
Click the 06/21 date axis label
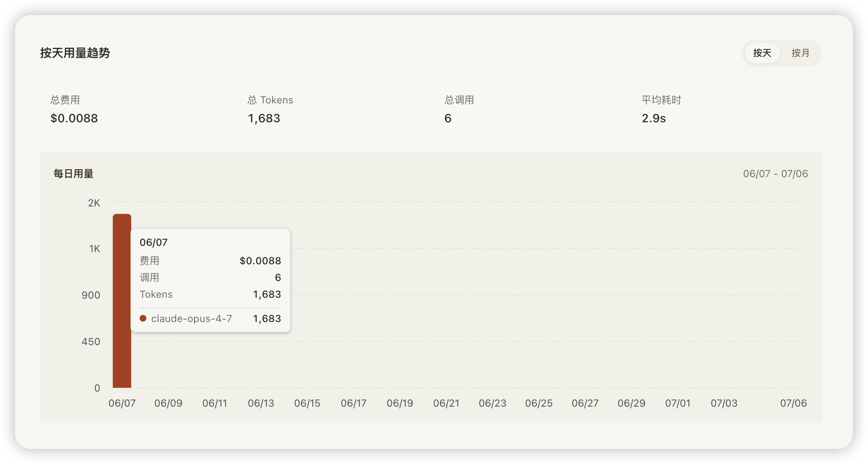[446, 403]
